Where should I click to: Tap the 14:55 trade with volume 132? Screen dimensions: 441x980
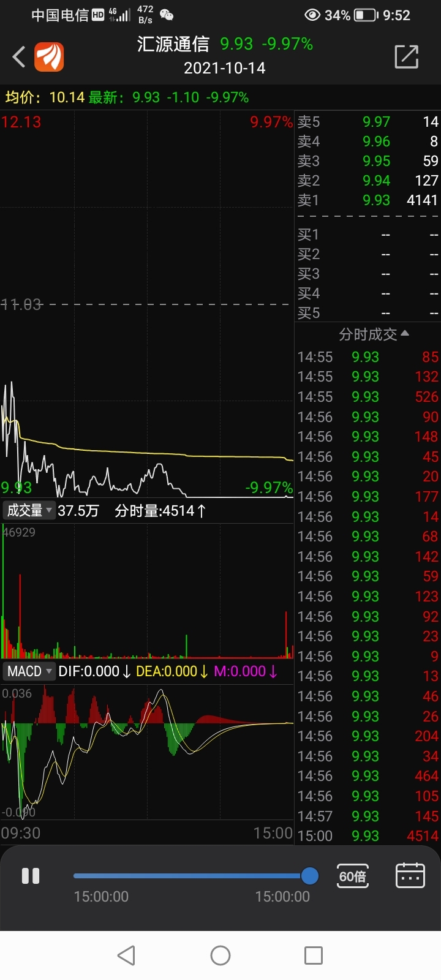coord(367,377)
